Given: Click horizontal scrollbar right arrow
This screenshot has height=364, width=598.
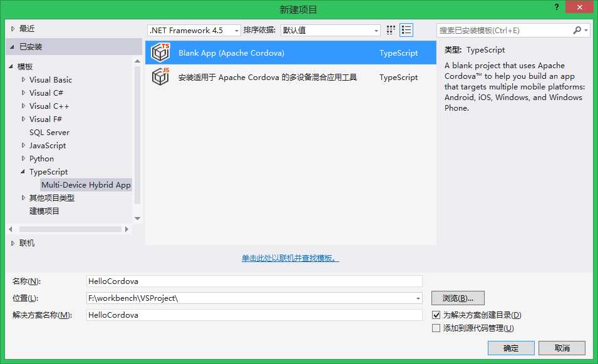Looking at the screenshot, I should click(x=126, y=229).
